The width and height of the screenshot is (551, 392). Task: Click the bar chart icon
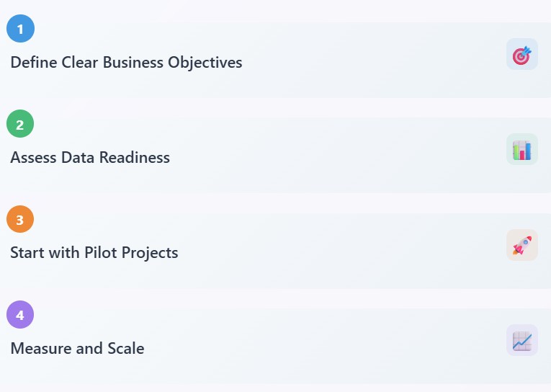pyautogui.click(x=522, y=149)
